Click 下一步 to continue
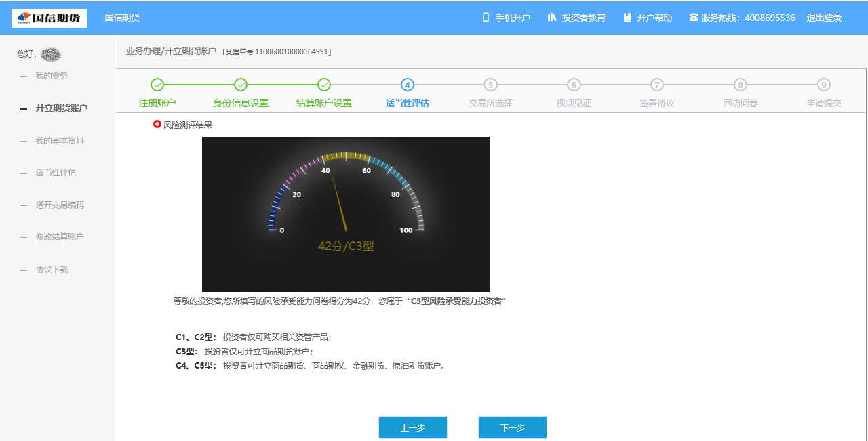 click(513, 427)
